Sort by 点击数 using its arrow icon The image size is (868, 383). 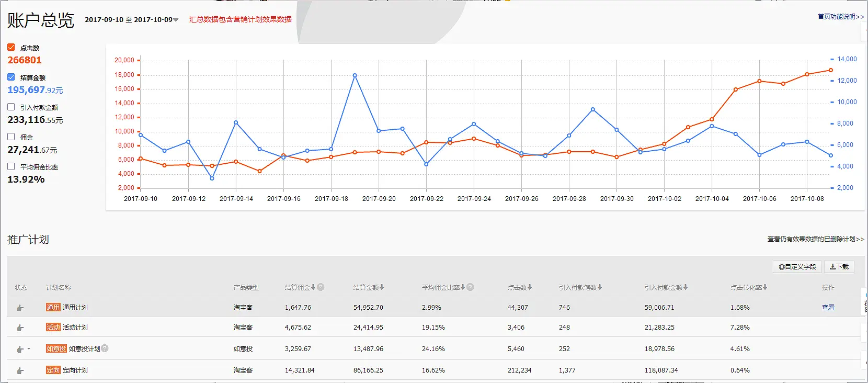point(530,287)
